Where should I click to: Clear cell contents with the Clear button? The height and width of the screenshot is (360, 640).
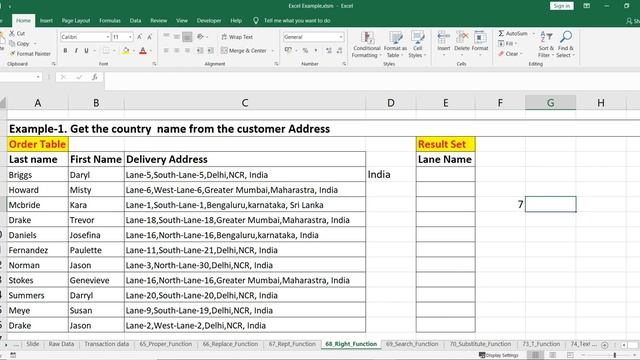click(x=510, y=54)
